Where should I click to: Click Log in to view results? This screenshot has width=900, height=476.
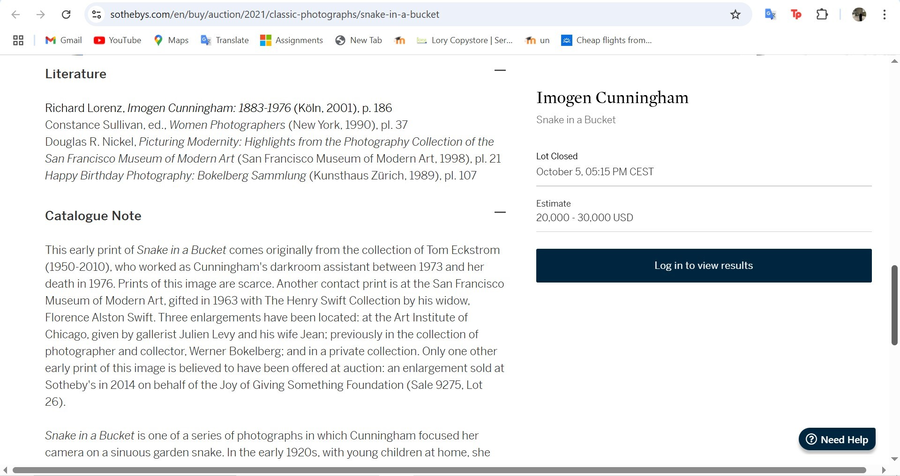click(x=703, y=266)
